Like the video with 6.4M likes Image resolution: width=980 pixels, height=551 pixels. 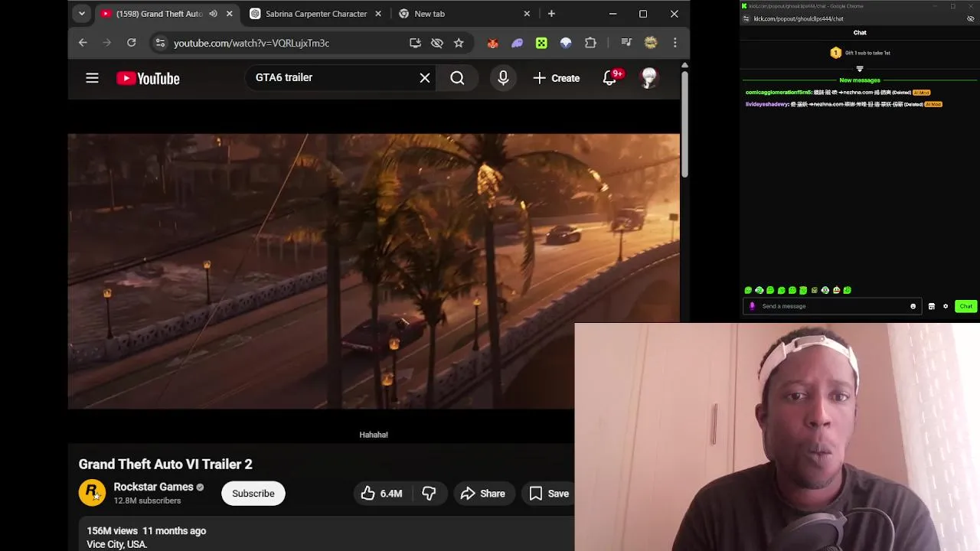click(381, 494)
